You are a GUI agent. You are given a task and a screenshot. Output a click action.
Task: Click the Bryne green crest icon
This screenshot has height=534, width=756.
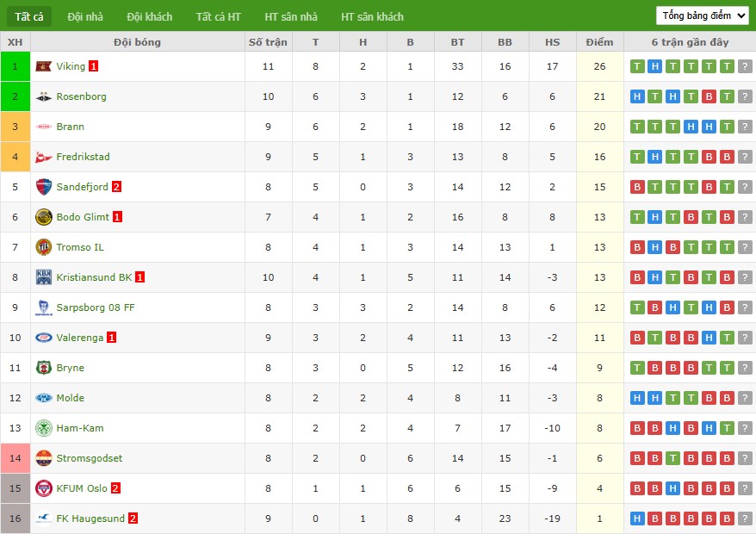click(43, 368)
